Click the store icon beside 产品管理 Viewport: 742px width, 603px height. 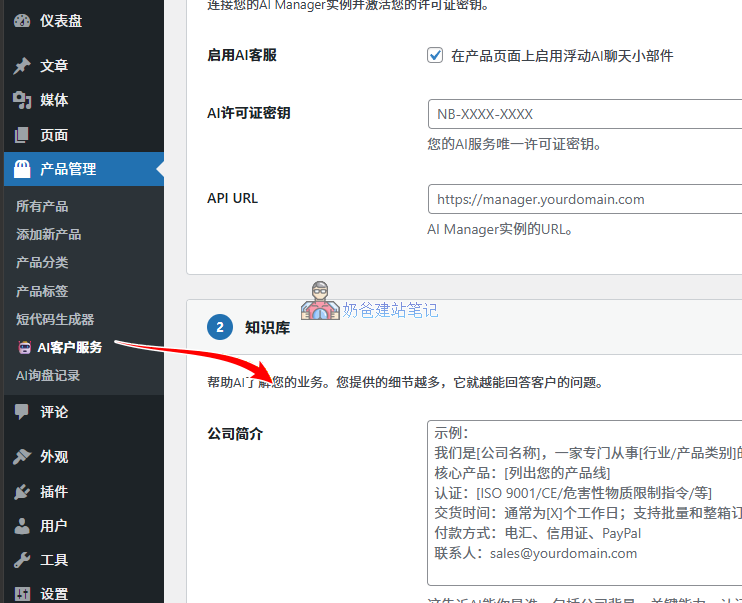pos(22,169)
